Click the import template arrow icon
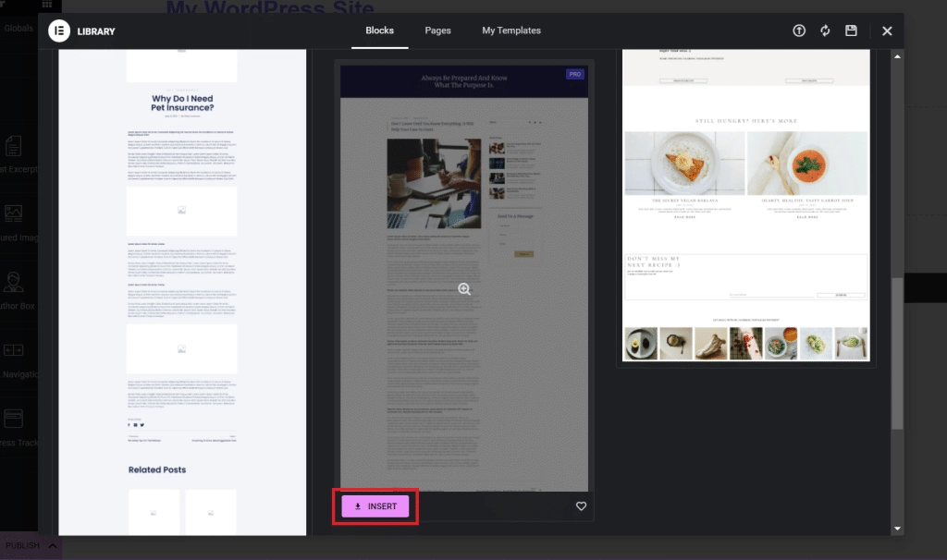 [x=798, y=30]
